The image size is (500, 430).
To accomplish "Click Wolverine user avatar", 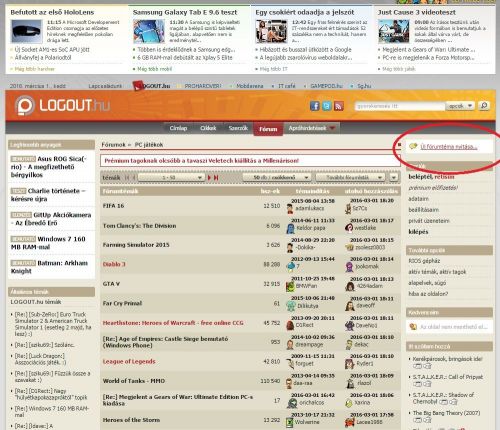I will (290, 423).
